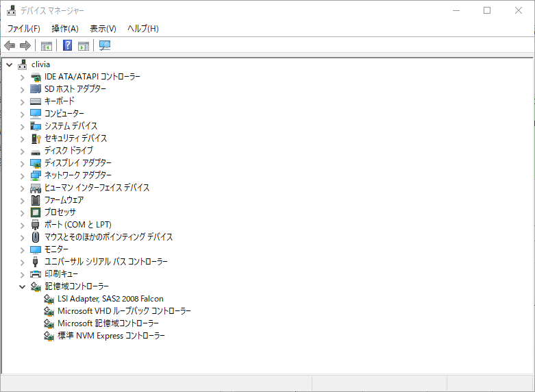The image size is (535, 392).
Task: Select LSI Adapter, SAS2 2008 Falcon
Action: (110, 299)
